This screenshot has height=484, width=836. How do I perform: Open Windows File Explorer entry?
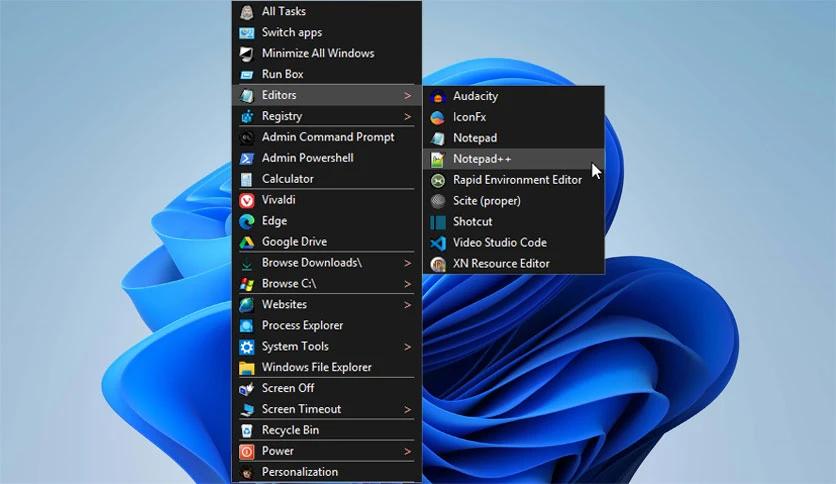click(327, 367)
